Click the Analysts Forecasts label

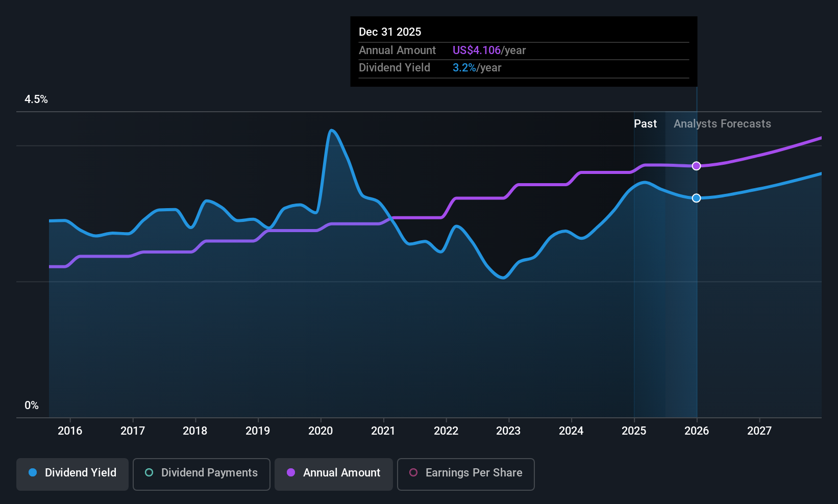pos(722,124)
